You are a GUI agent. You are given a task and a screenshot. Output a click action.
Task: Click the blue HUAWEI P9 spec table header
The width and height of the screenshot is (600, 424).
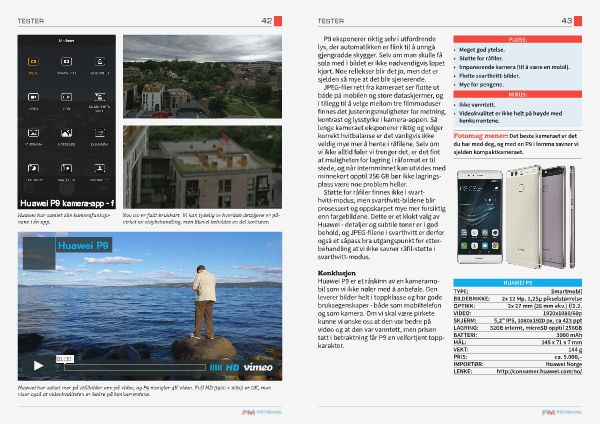(x=517, y=283)
